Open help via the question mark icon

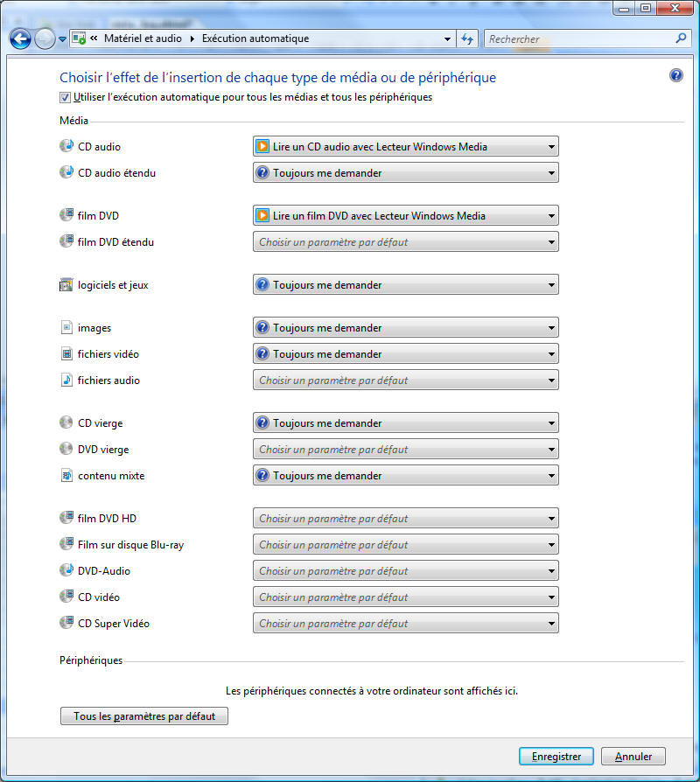pos(675,75)
